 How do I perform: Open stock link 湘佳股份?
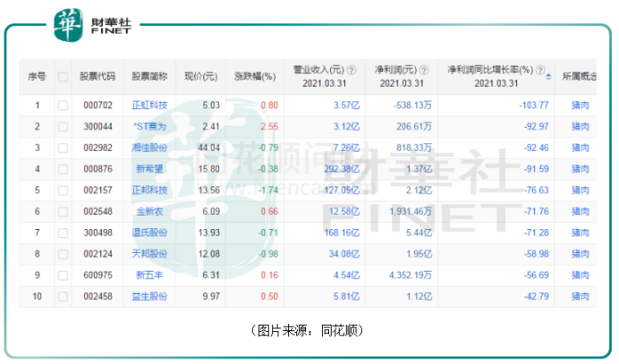click(149, 148)
